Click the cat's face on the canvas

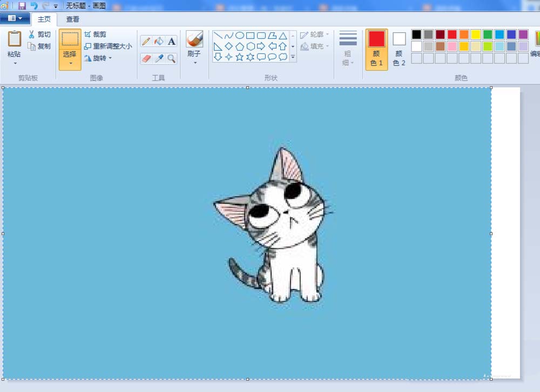point(286,214)
